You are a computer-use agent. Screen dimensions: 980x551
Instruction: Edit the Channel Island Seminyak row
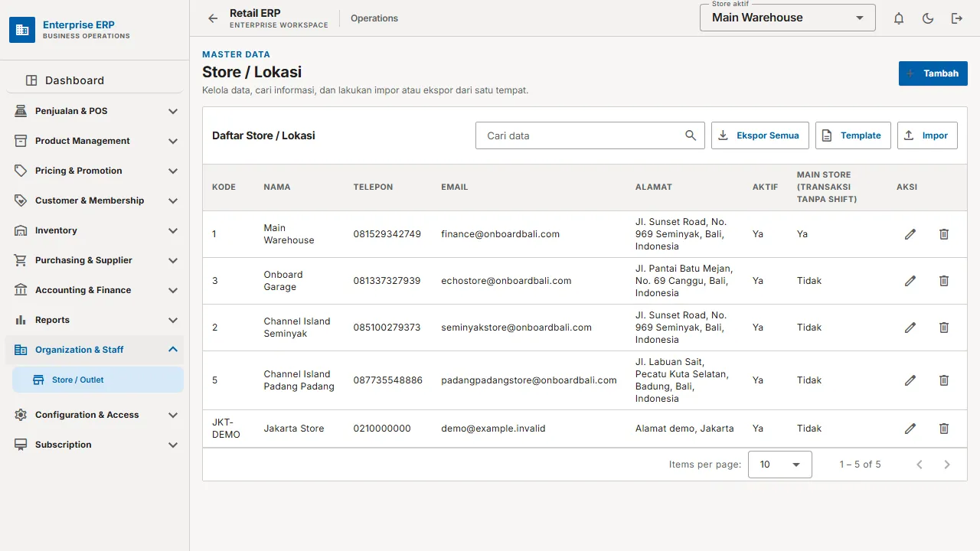[x=910, y=328]
